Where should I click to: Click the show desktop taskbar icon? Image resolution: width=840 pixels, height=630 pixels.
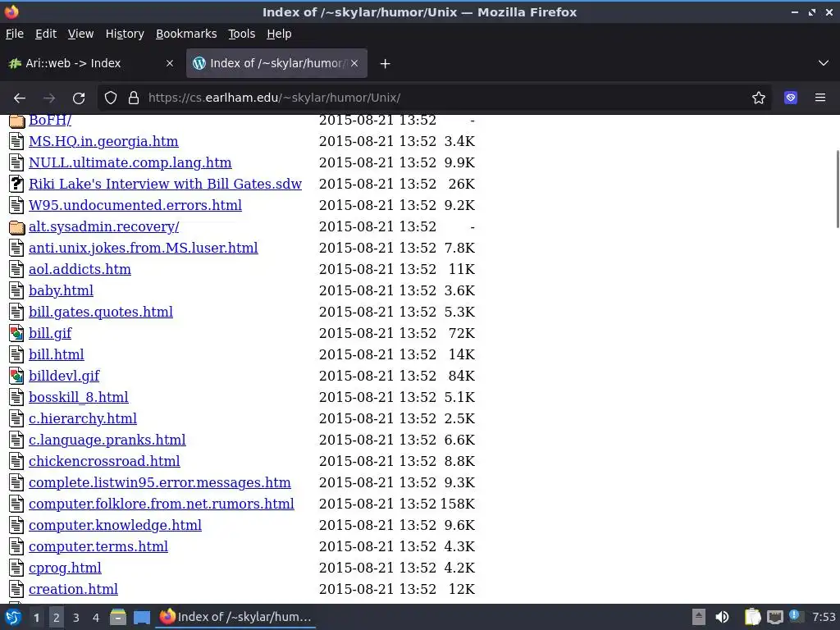pos(141,617)
